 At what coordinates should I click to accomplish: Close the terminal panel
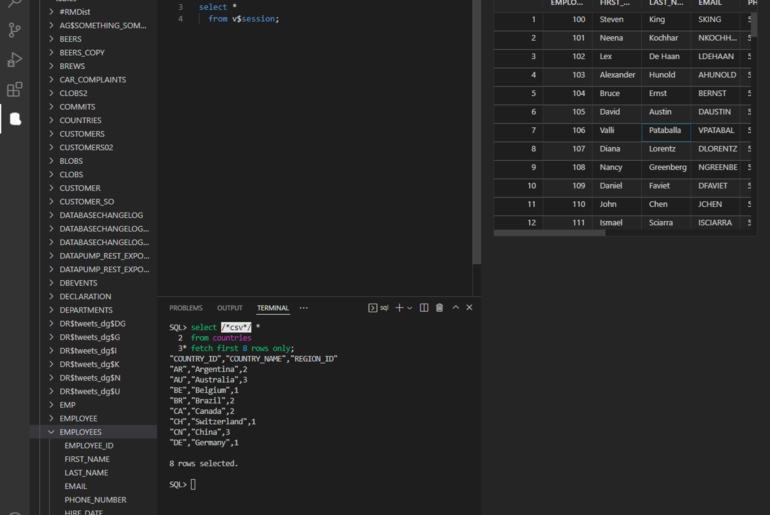(469, 307)
